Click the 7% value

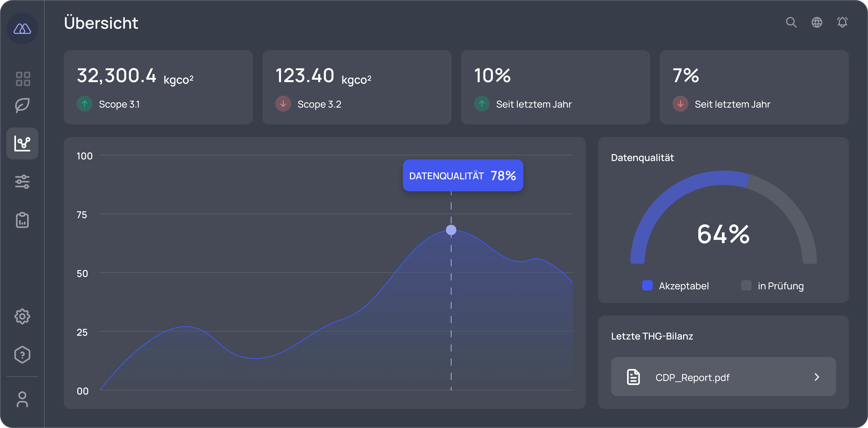[686, 75]
